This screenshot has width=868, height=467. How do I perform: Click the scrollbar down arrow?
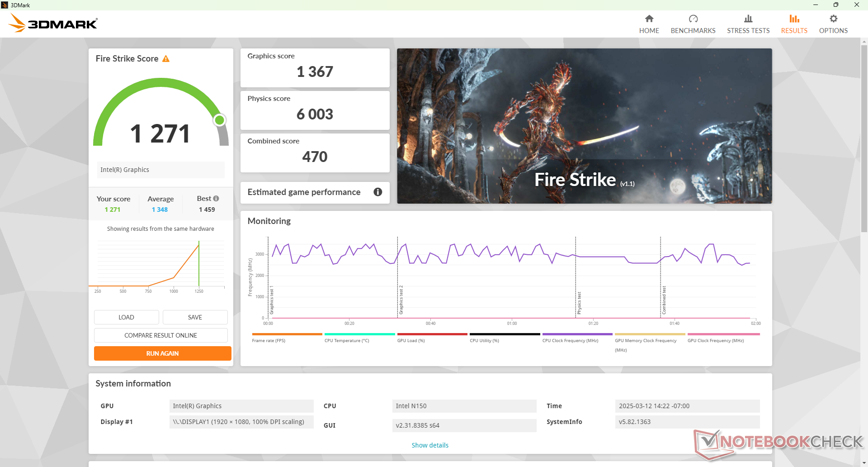click(864, 462)
